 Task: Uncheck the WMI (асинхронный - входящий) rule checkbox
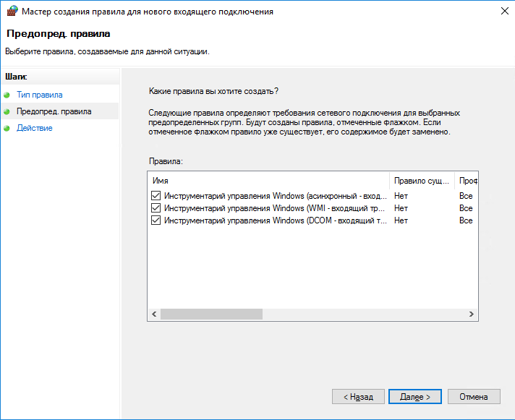(x=156, y=196)
